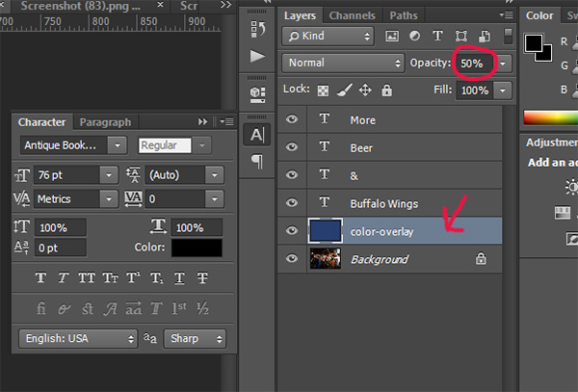Hide the Background layer

pyautogui.click(x=292, y=258)
